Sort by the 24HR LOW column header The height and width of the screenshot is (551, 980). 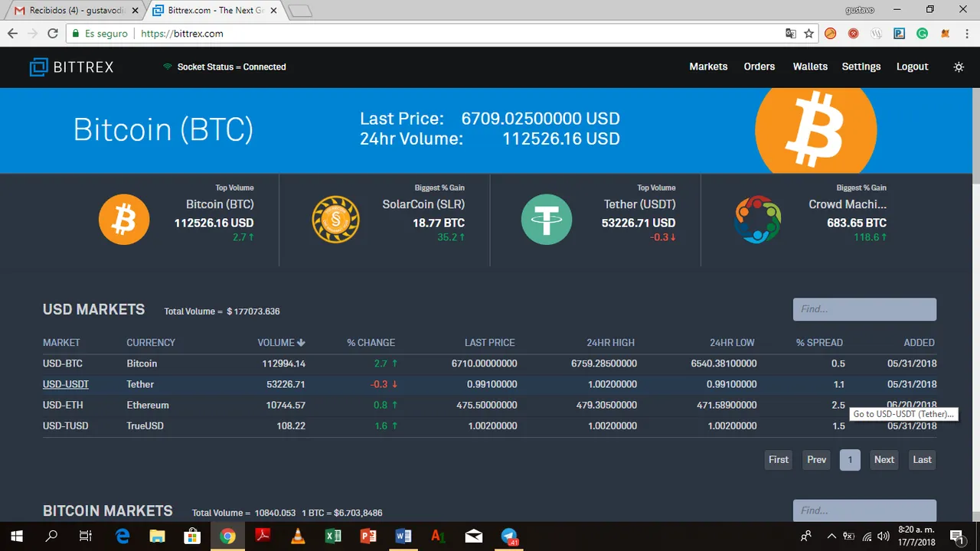(732, 343)
